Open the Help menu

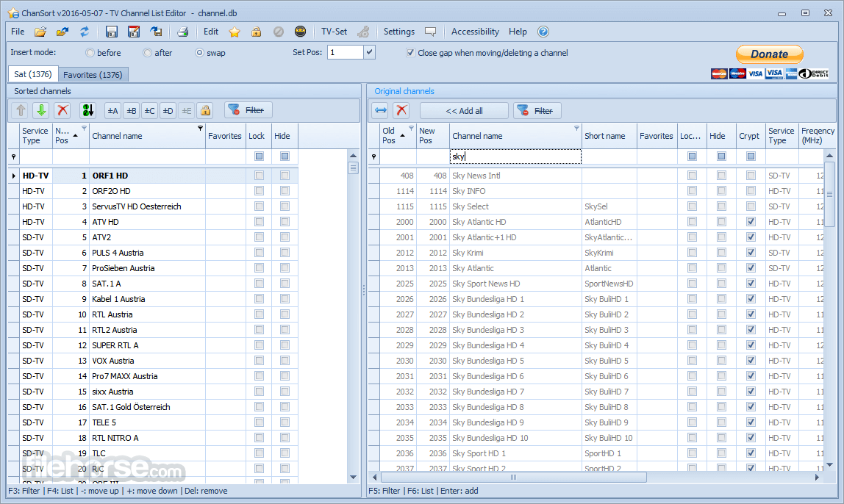pos(518,32)
